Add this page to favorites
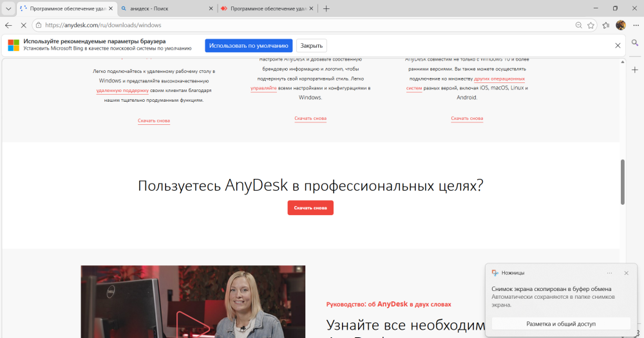The width and height of the screenshot is (644, 338). click(x=591, y=25)
